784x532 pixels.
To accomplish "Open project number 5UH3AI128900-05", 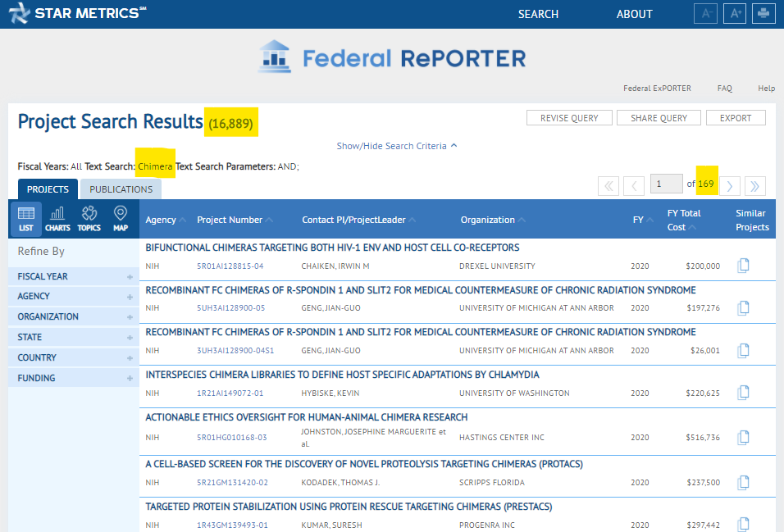I will click(x=230, y=308).
